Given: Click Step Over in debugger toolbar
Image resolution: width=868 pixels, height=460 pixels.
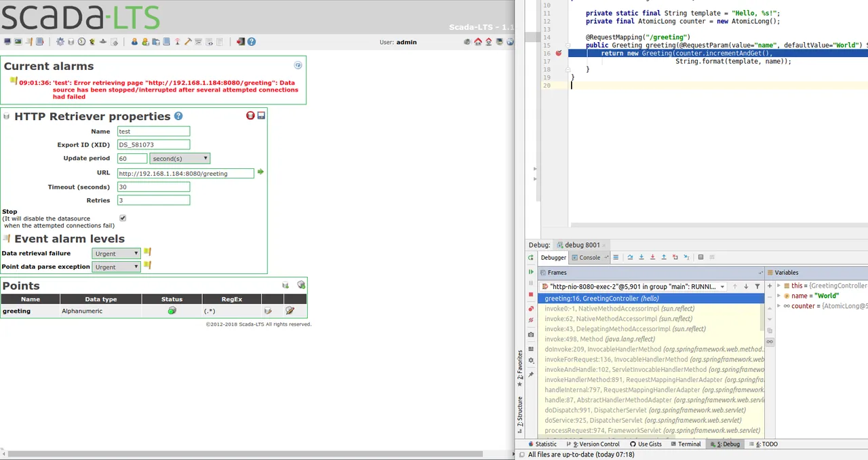Looking at the screenshot, I should click(630, 257).
